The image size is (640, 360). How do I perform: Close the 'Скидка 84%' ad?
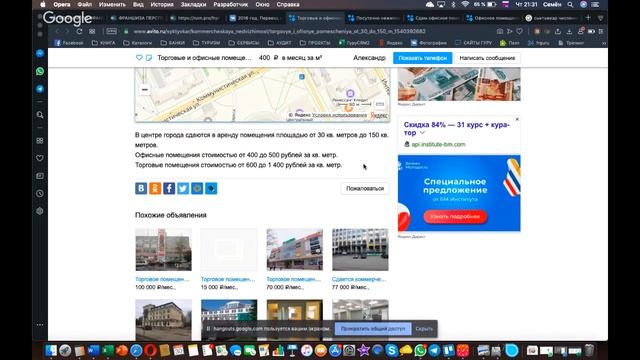click(x=517, y=119)
